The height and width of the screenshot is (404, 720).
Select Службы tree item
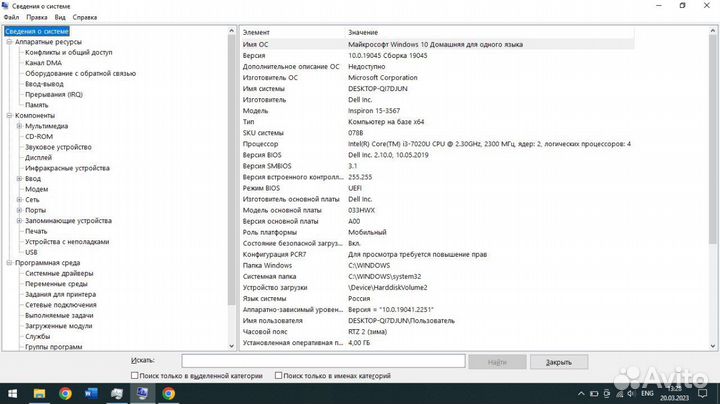click(x=38, y=337)
